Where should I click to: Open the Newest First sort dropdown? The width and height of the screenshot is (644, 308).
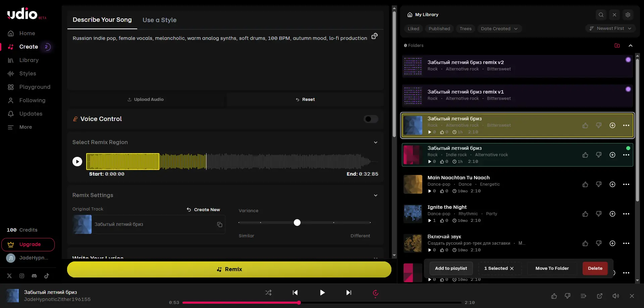pyautogui.click(x=610, y=28)
